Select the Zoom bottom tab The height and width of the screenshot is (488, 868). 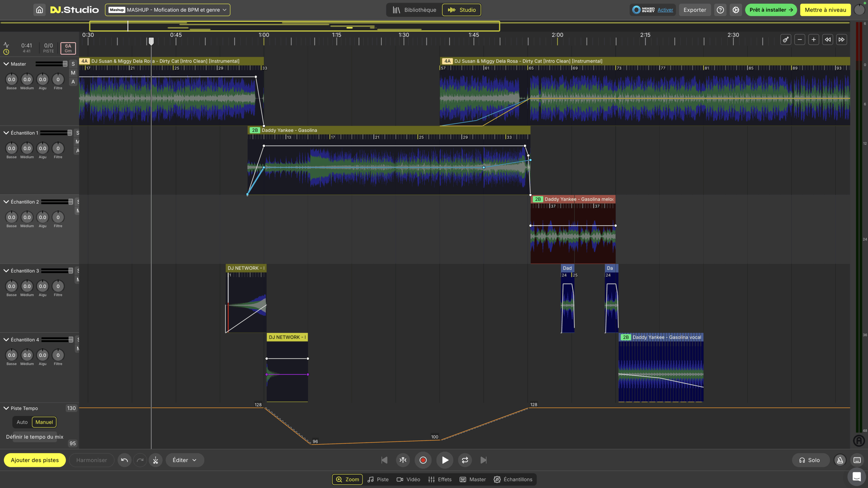(347, 479)
